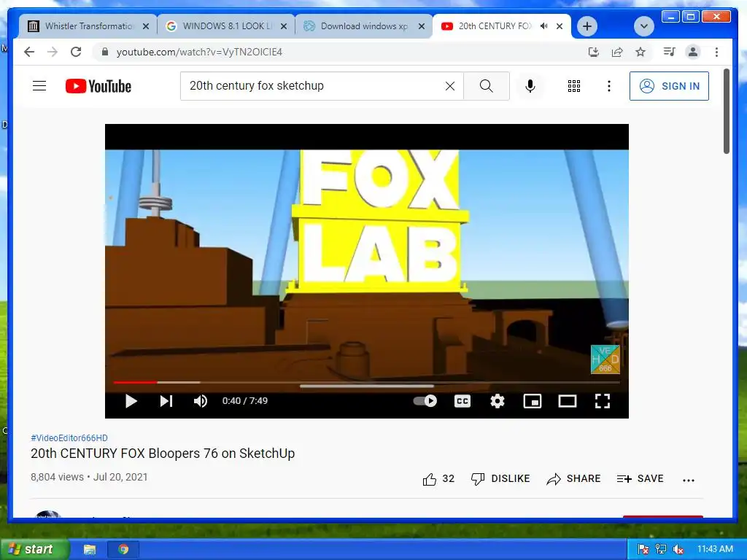
Task: Close the Download windows xp tab
Action: tap(421, 26)
